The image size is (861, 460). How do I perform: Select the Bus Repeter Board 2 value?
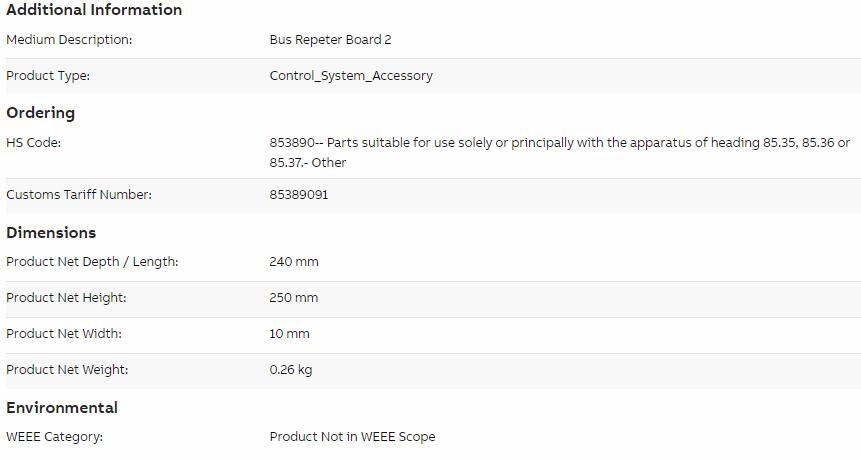click(330, 40)
